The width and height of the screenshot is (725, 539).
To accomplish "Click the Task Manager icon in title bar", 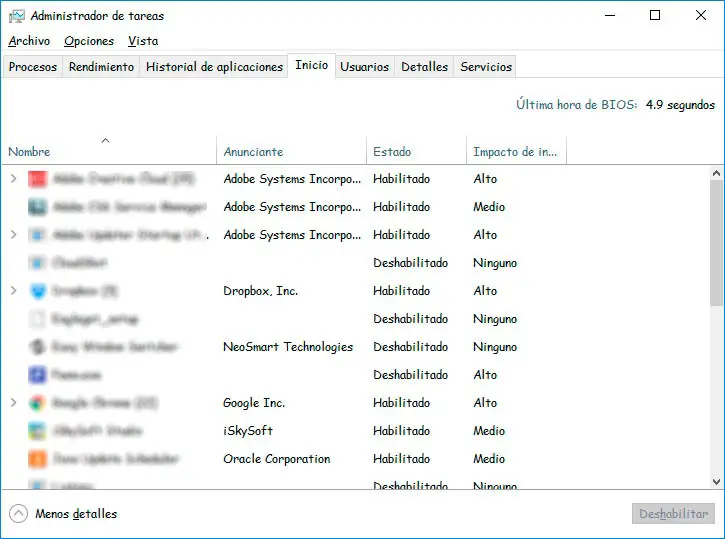I will pos(15,16).
